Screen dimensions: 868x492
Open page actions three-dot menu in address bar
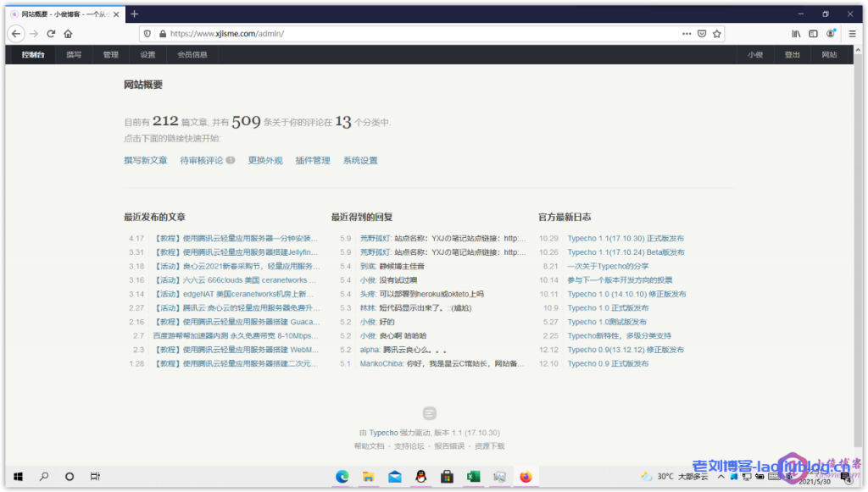(x=687, y=34)
